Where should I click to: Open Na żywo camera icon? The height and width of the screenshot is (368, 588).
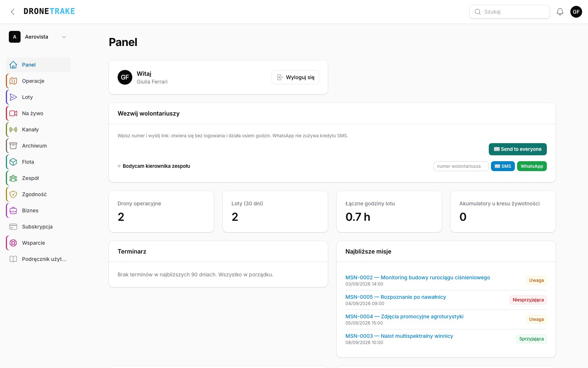pyautogui.click(x=13, y=113)
